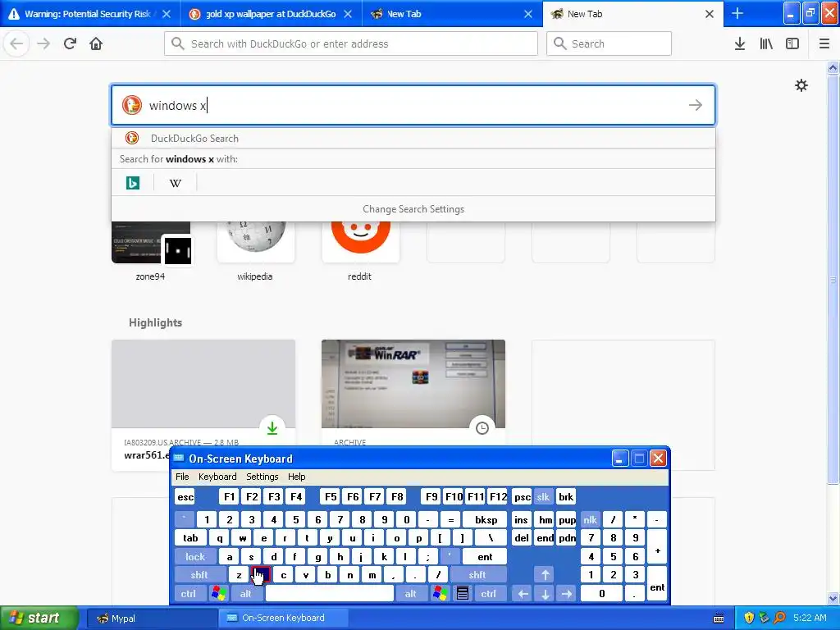Close the gold xp wallpaper tab
The height and width of the screenshot is (630, 840).
[348, 14]
